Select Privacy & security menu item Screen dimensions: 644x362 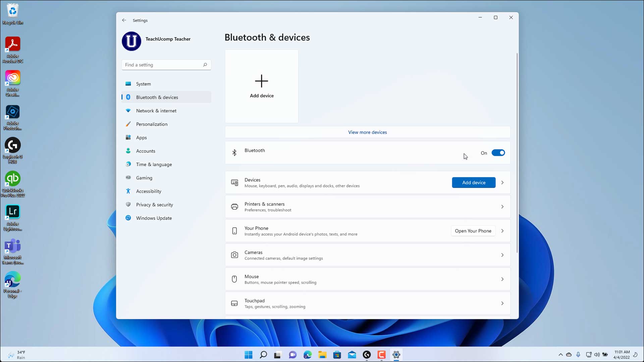click(154, 204)
